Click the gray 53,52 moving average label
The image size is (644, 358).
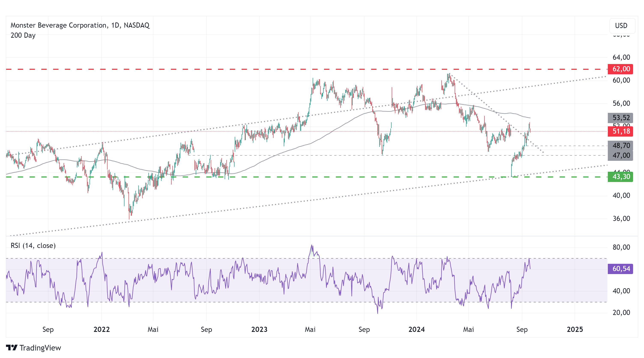pos(620,118)
